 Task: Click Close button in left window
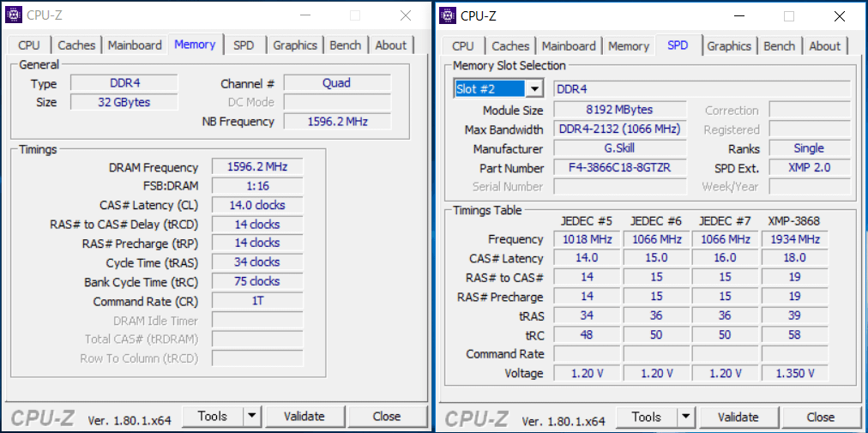click(387, 417)
